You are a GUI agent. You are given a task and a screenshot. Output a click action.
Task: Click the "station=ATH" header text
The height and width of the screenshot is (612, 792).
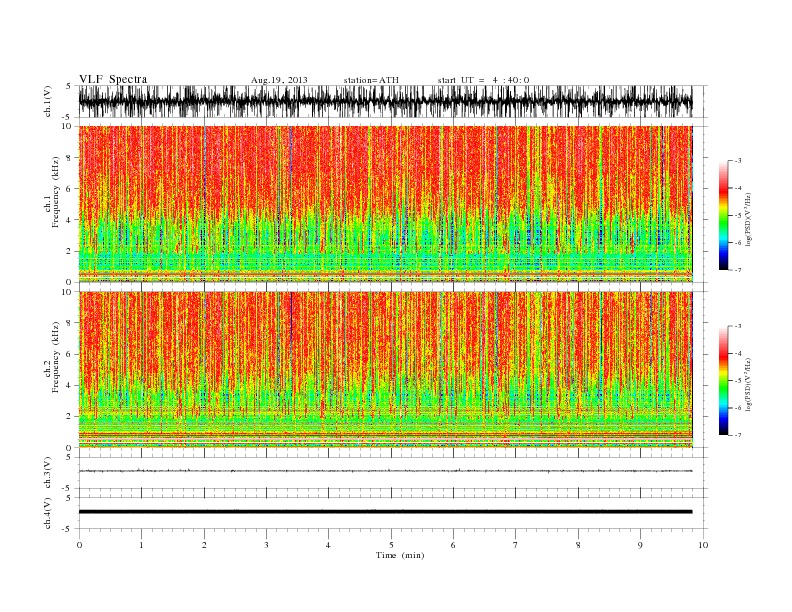click(x=371, y=80)
